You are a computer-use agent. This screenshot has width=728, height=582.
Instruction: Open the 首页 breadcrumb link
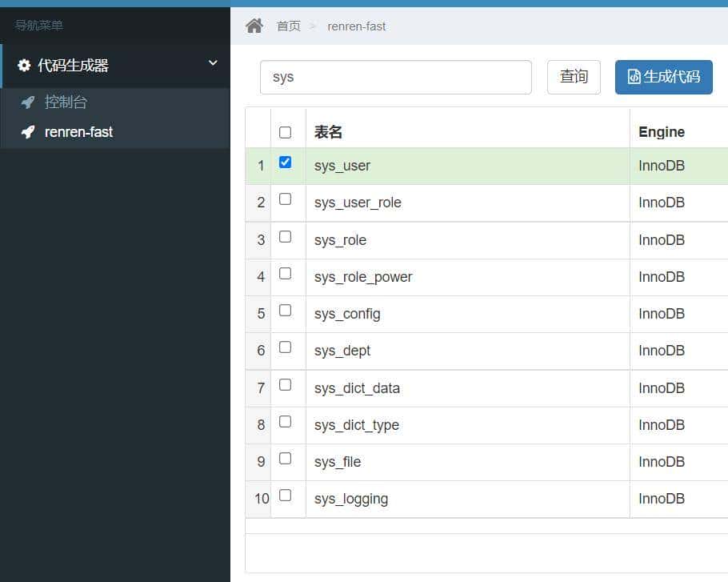click(288, 26)
